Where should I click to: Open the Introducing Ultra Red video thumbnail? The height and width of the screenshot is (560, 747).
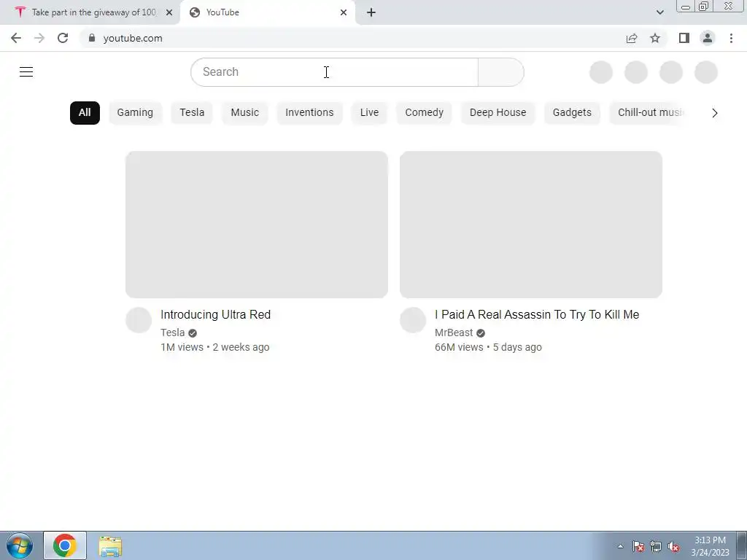coord(257,225)
